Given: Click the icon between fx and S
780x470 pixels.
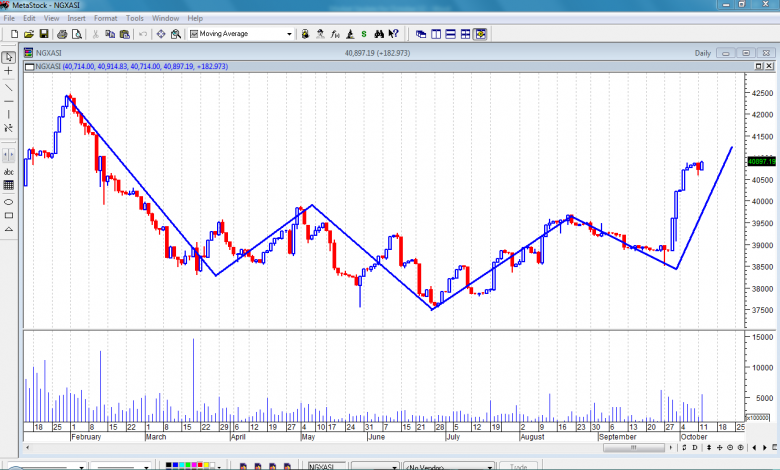Looking at the screenshot, I should pos(350,34).
